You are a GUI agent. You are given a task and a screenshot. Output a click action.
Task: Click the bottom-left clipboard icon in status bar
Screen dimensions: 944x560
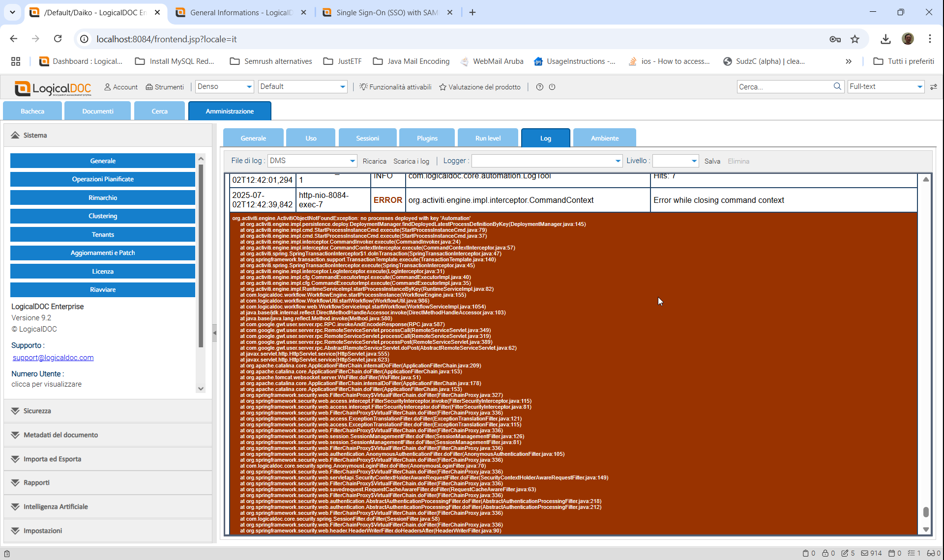point(7,554)
